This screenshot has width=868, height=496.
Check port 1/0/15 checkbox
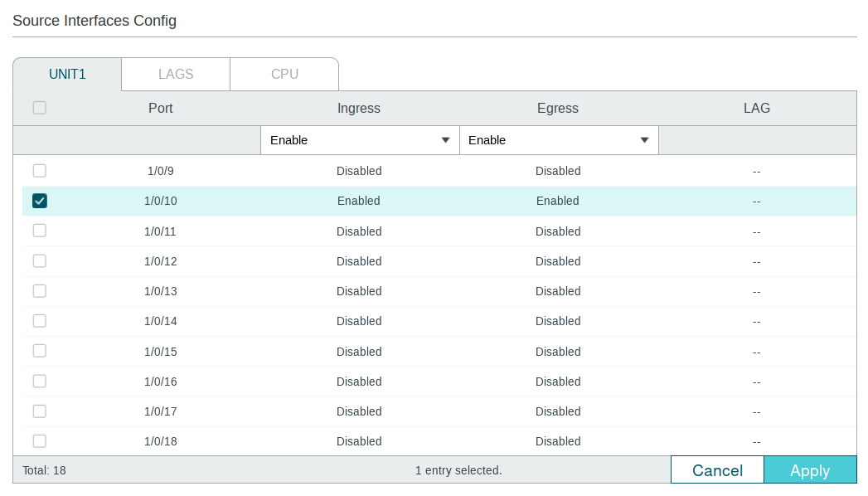pos(39,350)
